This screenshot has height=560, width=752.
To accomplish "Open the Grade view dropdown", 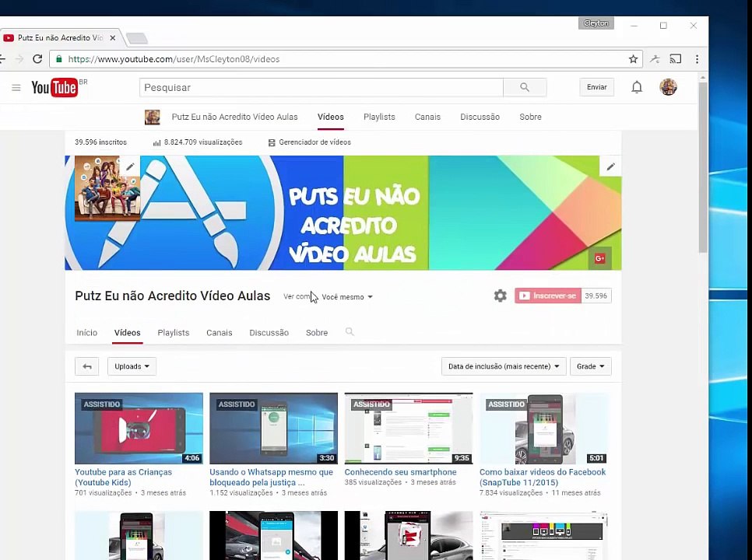I will click(x=590, y=366).
